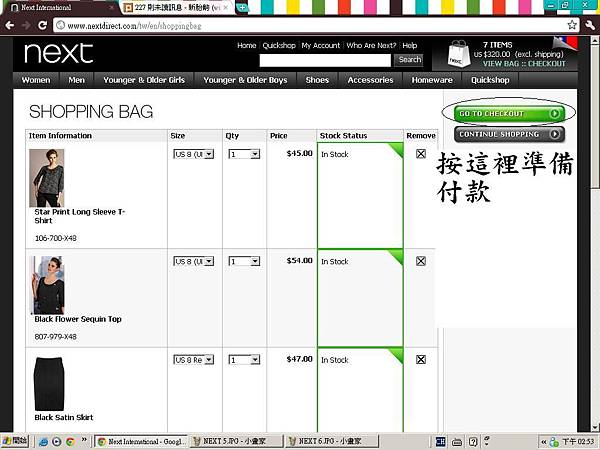Image resolution: width=600 pixels, height=450 pixels.
Task: Click the language bar CH icon
Action: click(x=440, y=442)
